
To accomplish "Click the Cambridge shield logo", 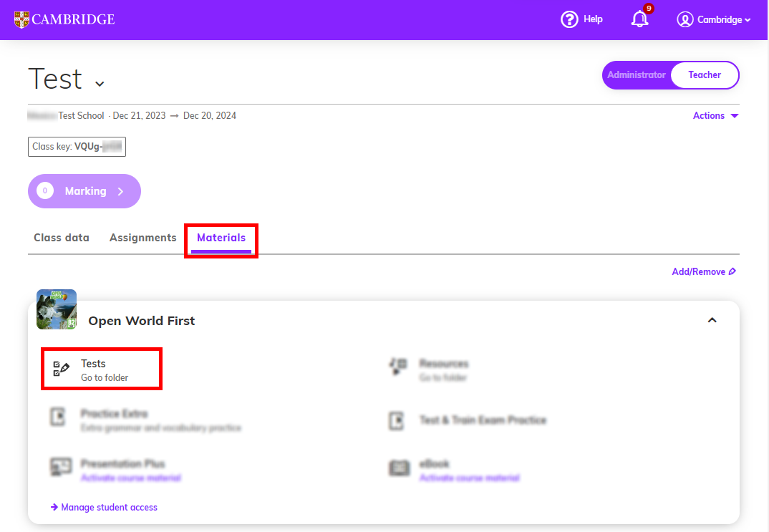I will click(x=21, y=19).
